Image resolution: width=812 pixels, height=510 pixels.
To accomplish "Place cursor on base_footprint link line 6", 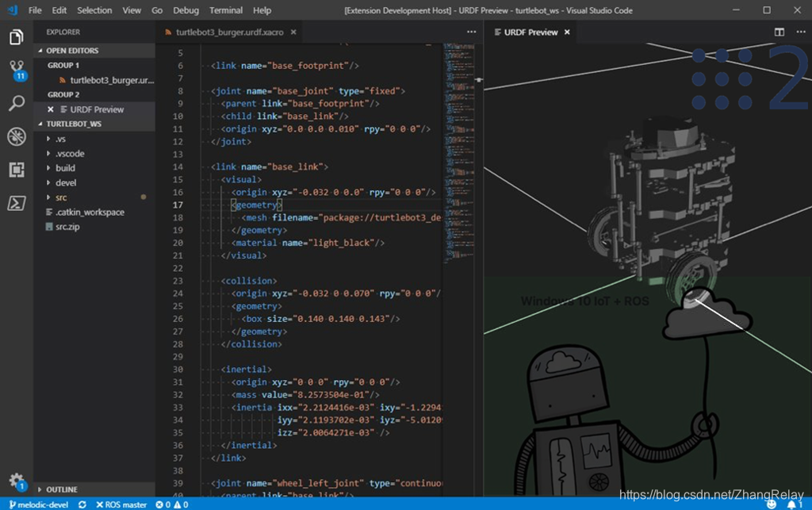I will click(x=285, y=66).
